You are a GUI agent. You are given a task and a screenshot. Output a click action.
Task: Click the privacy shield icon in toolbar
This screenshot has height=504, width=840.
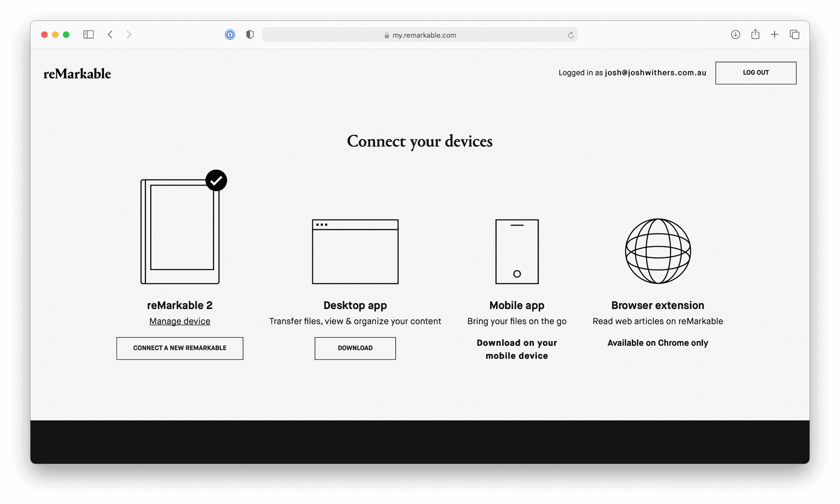[x=250, y=35]
